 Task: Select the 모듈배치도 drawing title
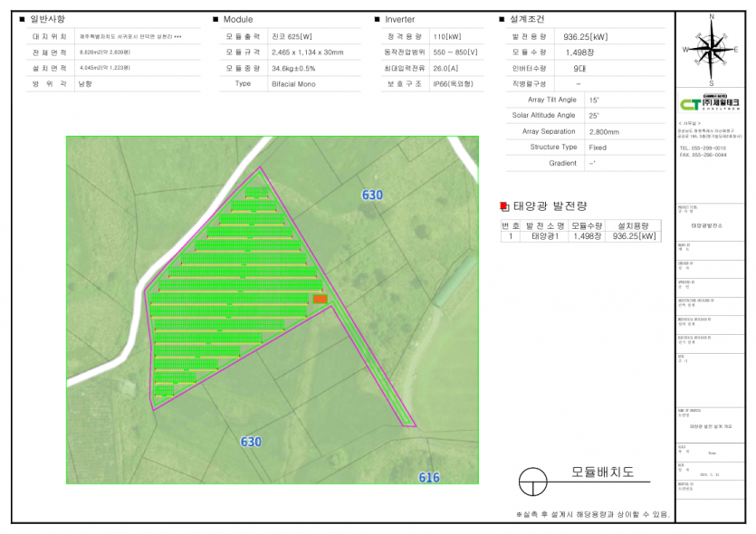point(602,472)
